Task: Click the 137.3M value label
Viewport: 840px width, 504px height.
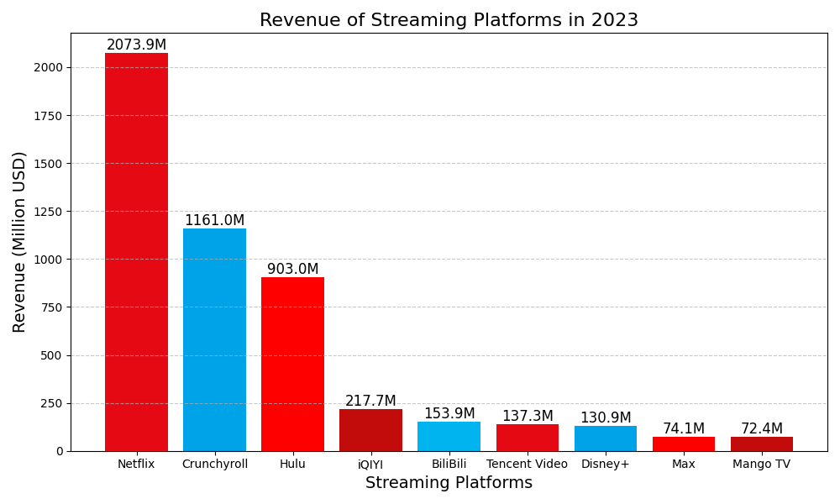Action: 528,416
